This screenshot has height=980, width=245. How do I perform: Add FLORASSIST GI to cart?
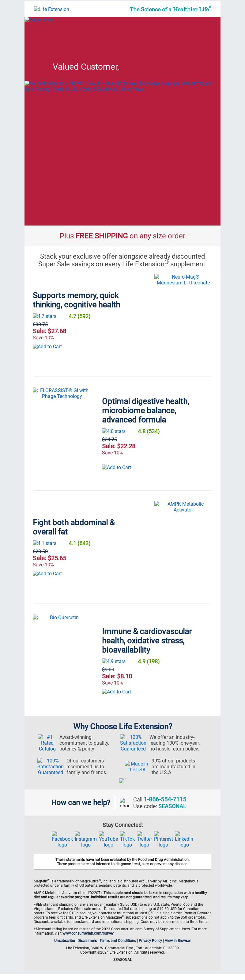[116, 467]
